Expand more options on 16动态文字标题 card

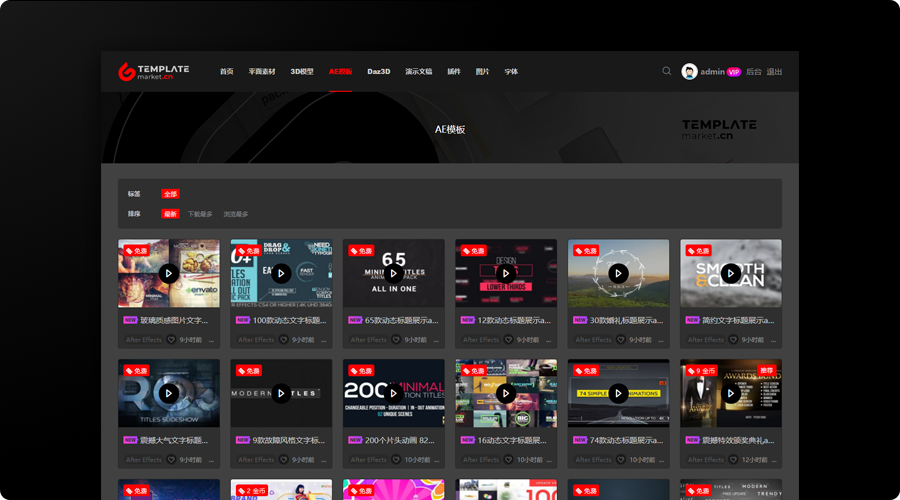click(x=549, y=460)
